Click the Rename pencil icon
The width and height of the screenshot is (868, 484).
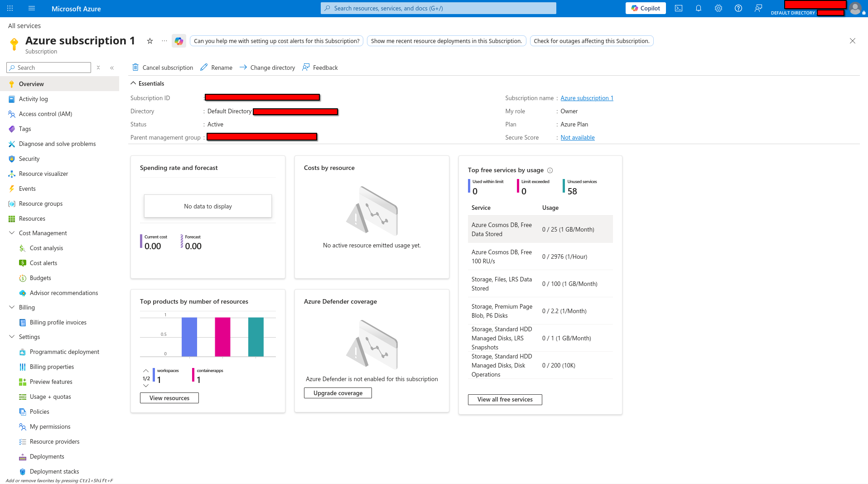[204, 67]
